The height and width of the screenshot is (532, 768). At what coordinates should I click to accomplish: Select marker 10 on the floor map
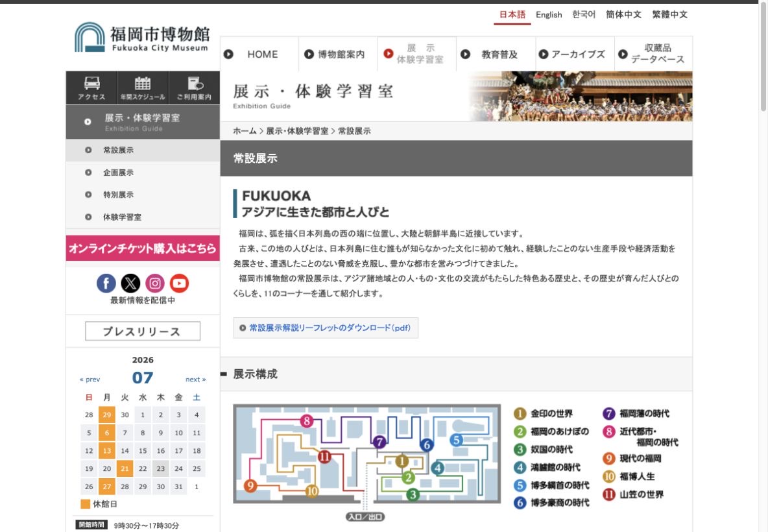[312, 490]
